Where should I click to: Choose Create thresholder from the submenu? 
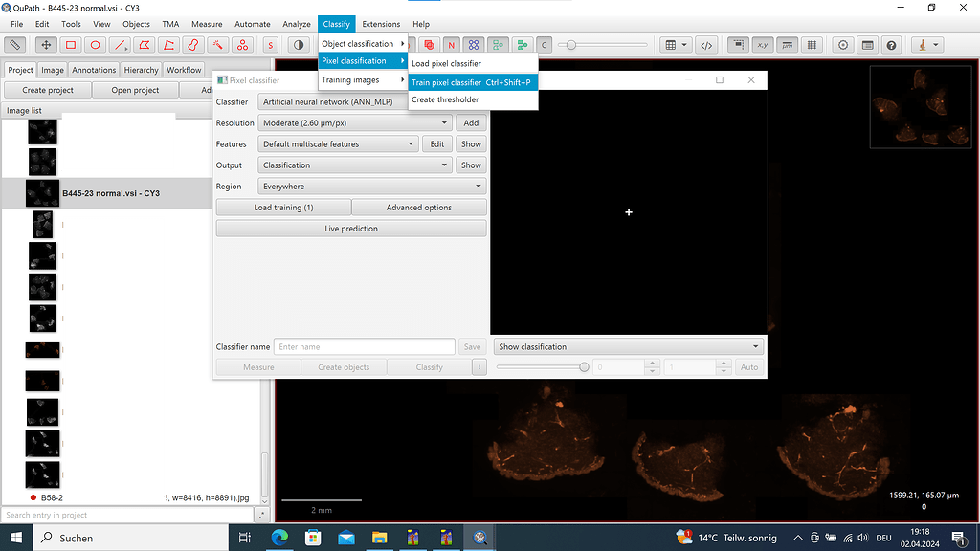(x=444, y=99)
